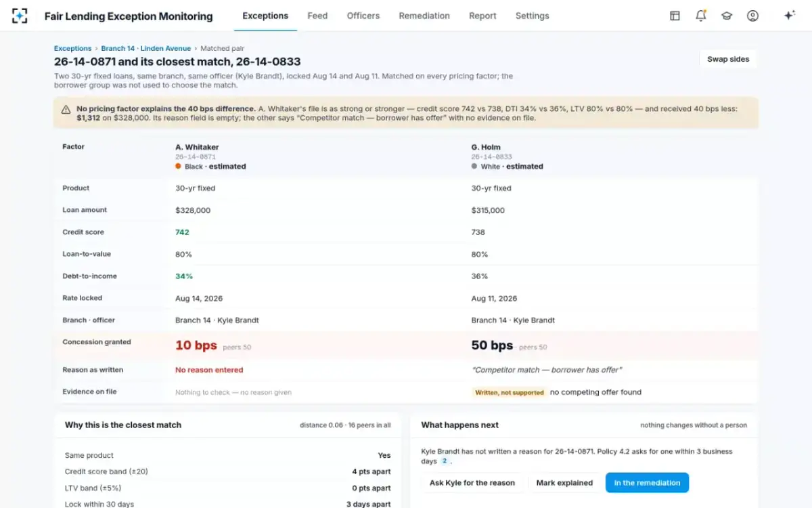Click the Credit score band (±20) row
The width and height of the screenshot is (812, 508).
click(228, 471)
